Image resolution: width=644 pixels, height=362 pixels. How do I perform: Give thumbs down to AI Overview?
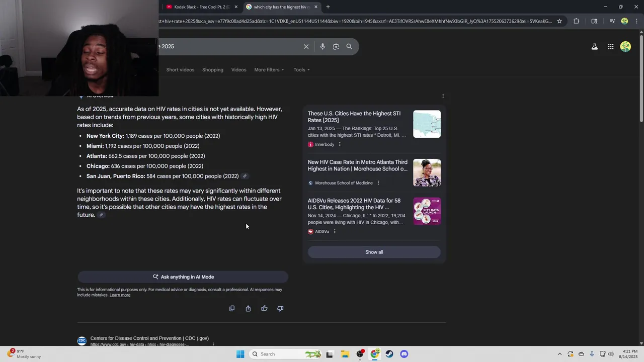(x=280, y=308)
